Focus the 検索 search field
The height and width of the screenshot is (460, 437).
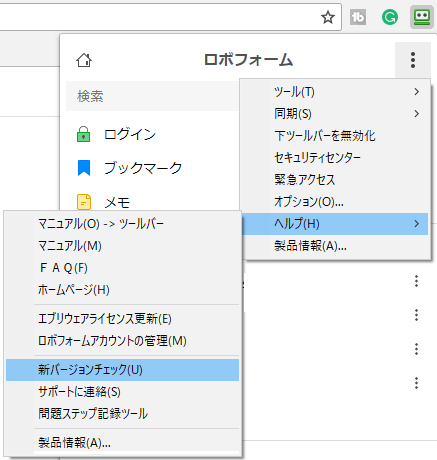coord(153,96)
